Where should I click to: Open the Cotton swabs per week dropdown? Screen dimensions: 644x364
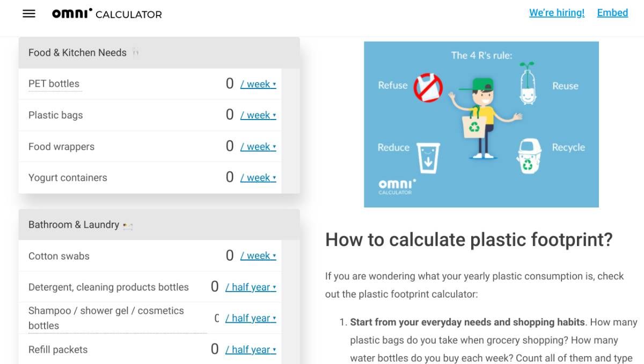coord(258,256)
